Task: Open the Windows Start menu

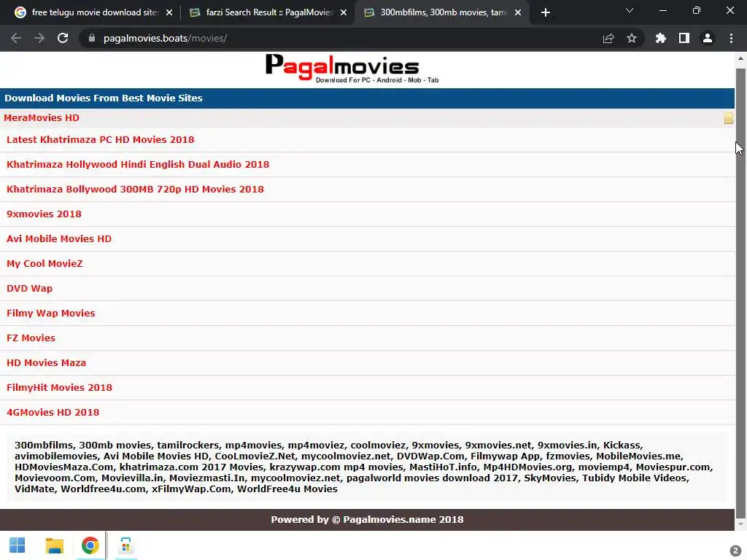Action: click(x=18, y=545)
